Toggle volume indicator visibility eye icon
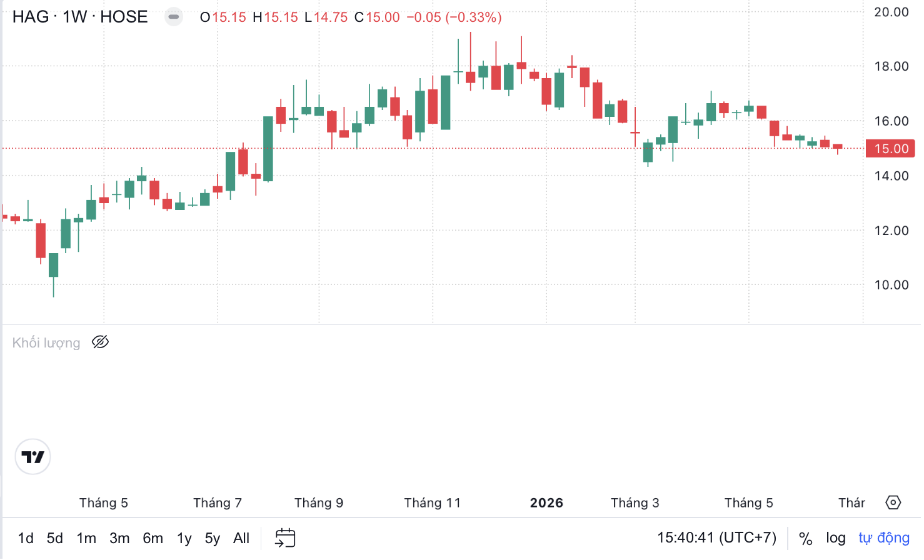The height and width of the screenshot is (560, 924). (100, 342)
